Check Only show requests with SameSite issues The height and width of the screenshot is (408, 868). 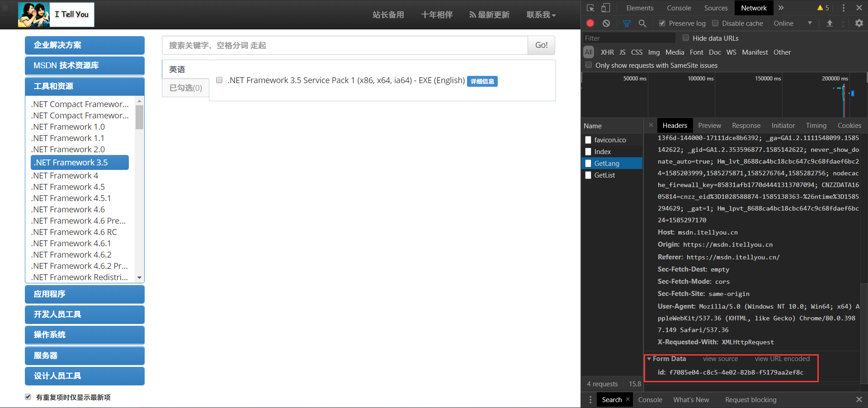(589, 65)
